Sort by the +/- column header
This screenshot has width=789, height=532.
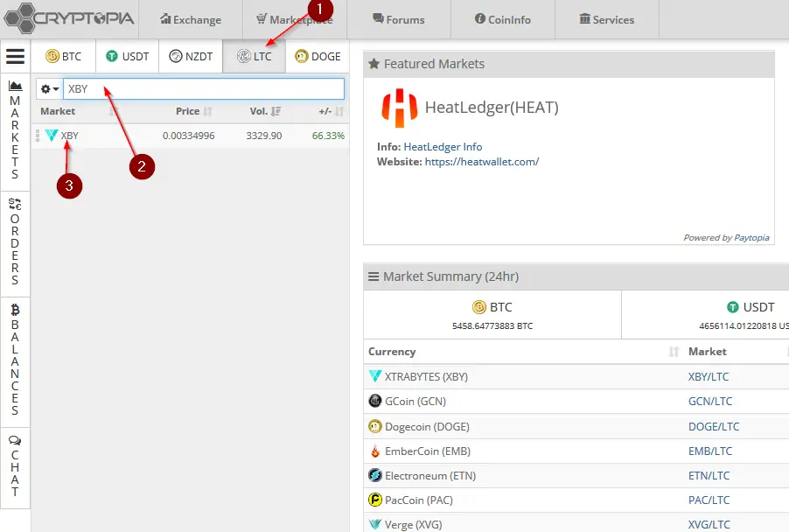[x=332, y=111]
